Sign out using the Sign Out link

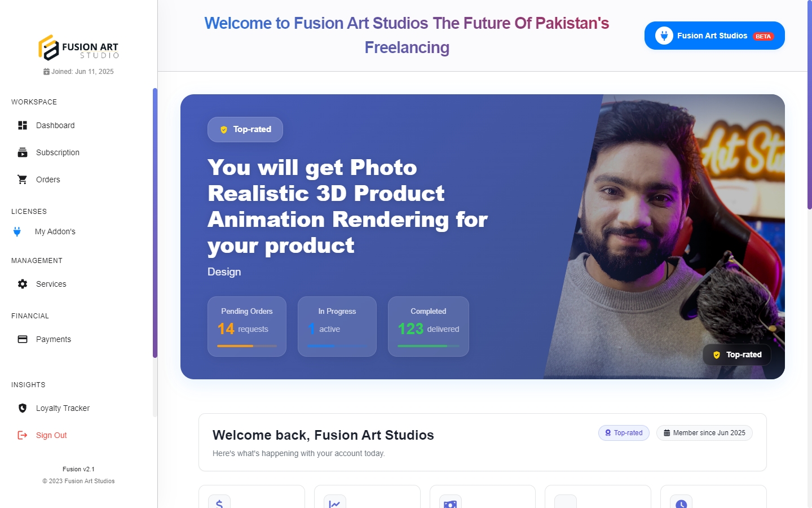(51, 435)
